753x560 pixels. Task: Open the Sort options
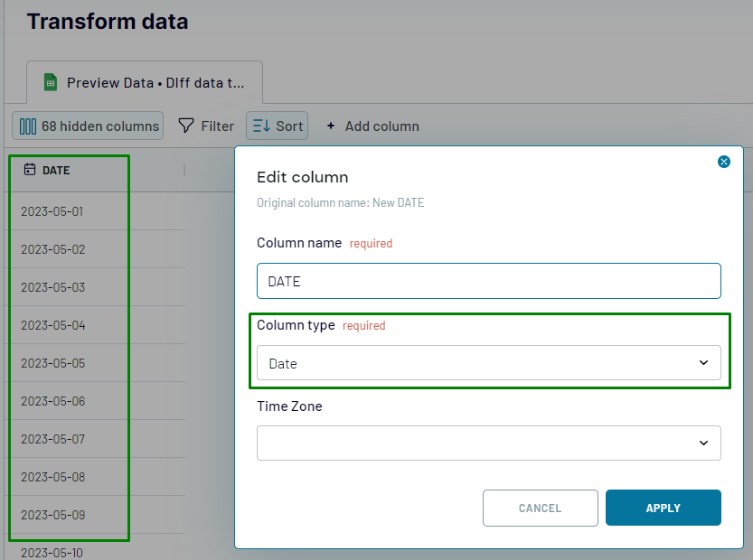point(277,126)
